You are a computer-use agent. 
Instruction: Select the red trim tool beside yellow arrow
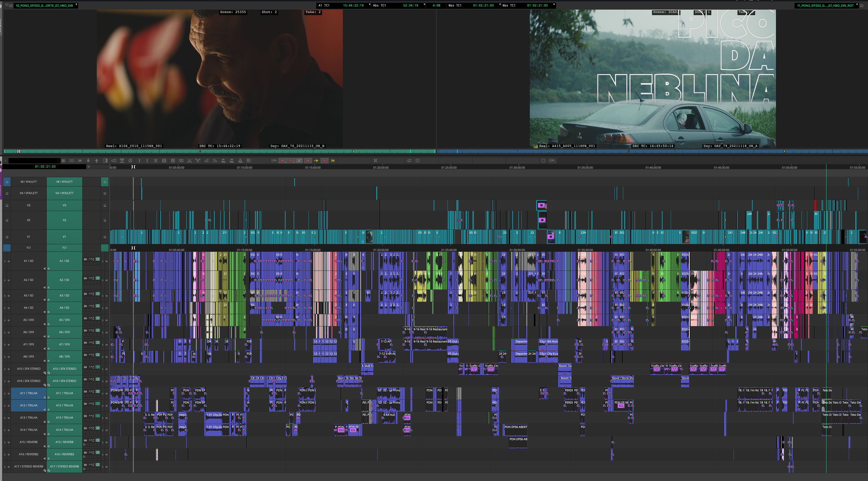pos(325,161)
